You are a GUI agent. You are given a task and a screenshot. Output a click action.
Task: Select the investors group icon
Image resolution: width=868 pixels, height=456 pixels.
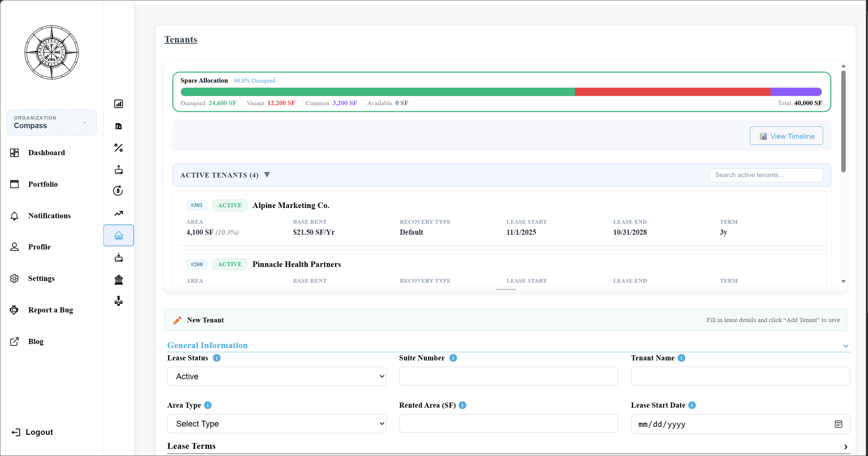coord(118,301)
